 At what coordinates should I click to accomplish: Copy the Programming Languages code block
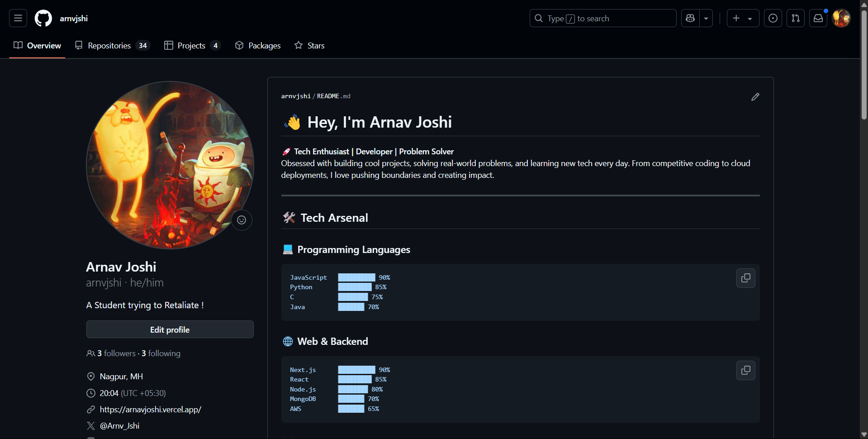coord(745,278)
